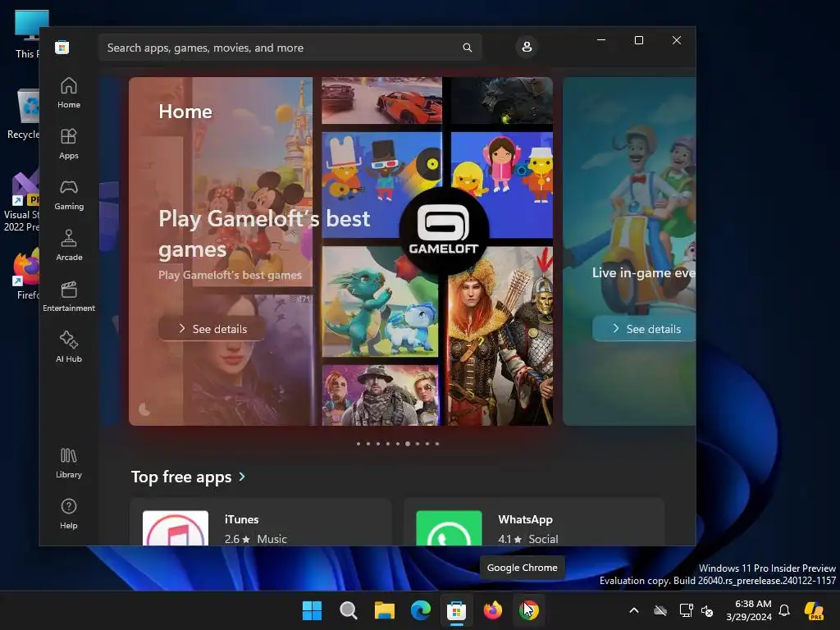
Task: Click Microsoft Store taskbar icon
Action: coord(456,610)
